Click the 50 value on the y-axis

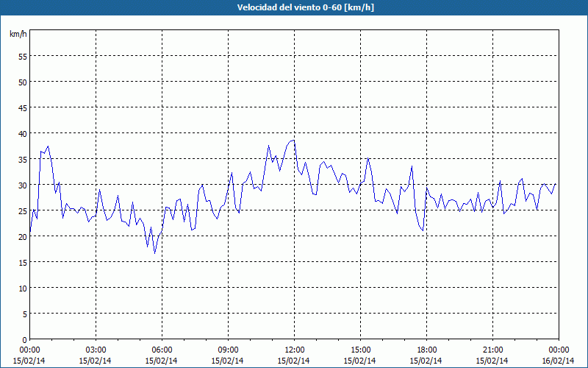point(23,82)
